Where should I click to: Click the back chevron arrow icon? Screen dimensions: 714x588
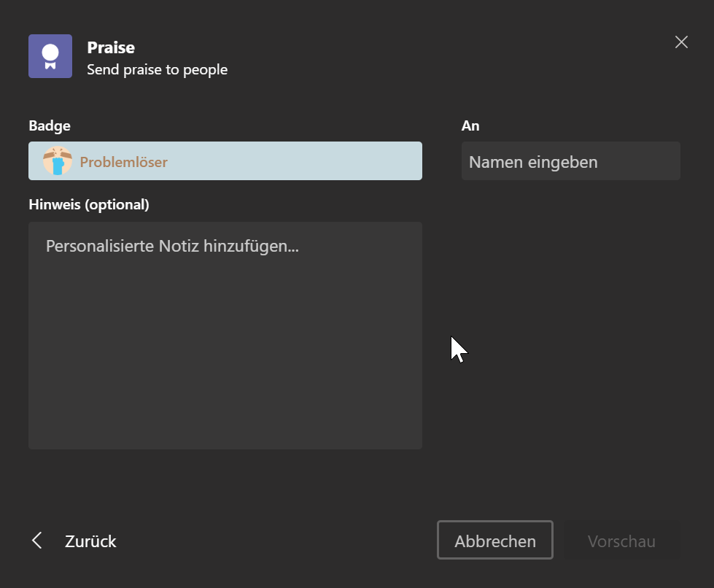tap(37, 541)
